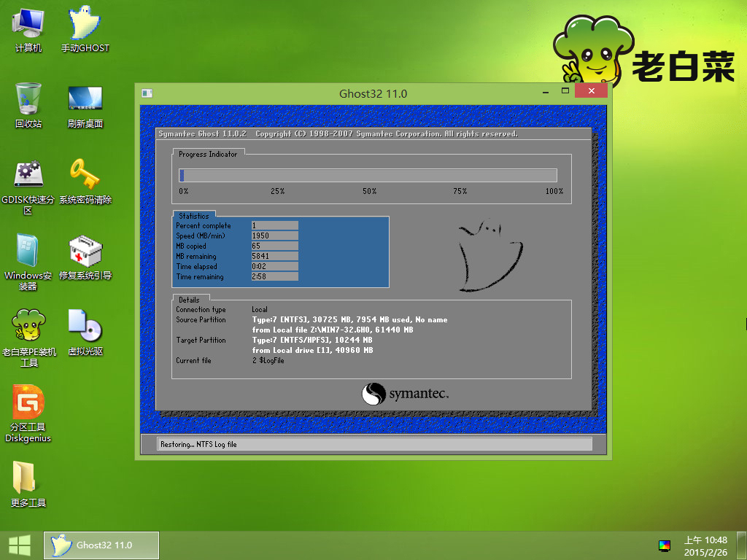The width and height of the screenshot is (747, 560).
Task: Click the Symantec logo
Action: 405,394
